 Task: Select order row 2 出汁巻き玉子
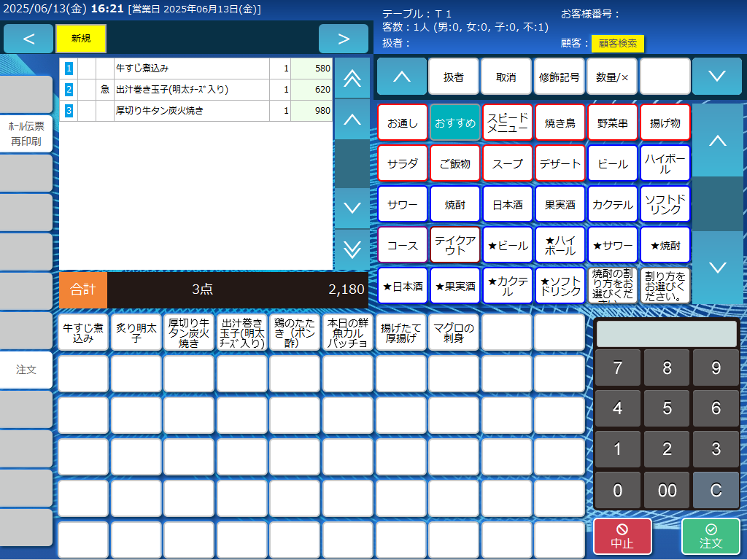(196, 90)
